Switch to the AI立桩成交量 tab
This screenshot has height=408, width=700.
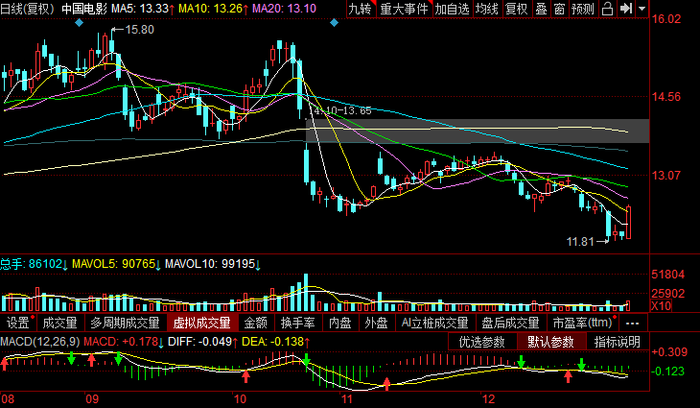coord(435,322)
